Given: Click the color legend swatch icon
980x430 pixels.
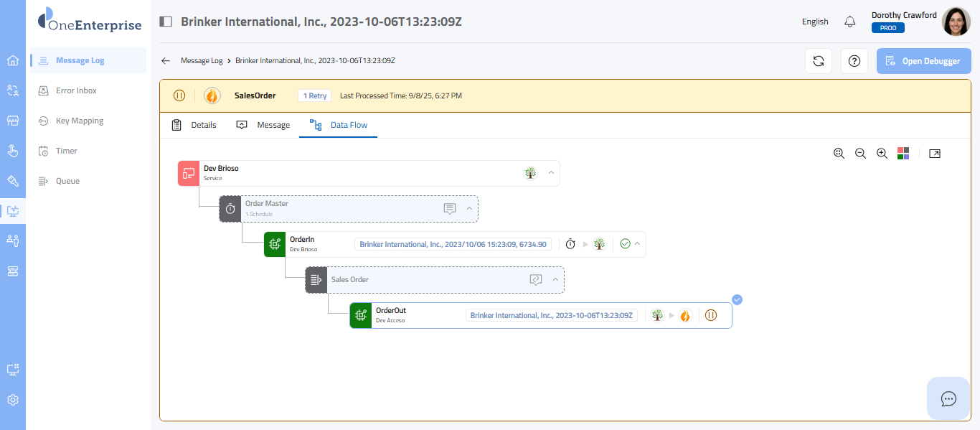Looking at the screenshot, I should point(903,154).
